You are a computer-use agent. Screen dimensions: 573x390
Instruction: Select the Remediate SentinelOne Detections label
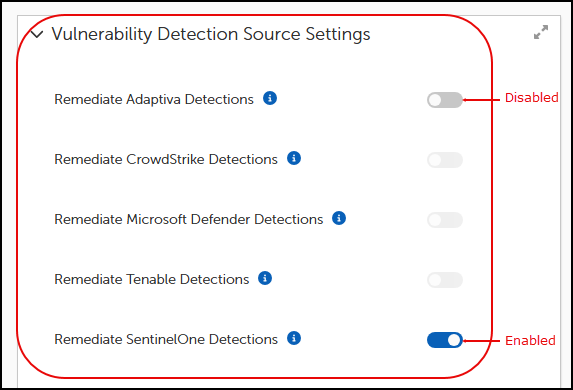[166, 339]
